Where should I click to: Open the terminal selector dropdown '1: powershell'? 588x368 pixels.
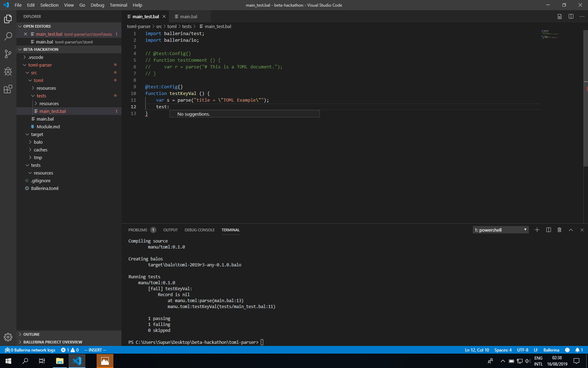pos(500,230)
